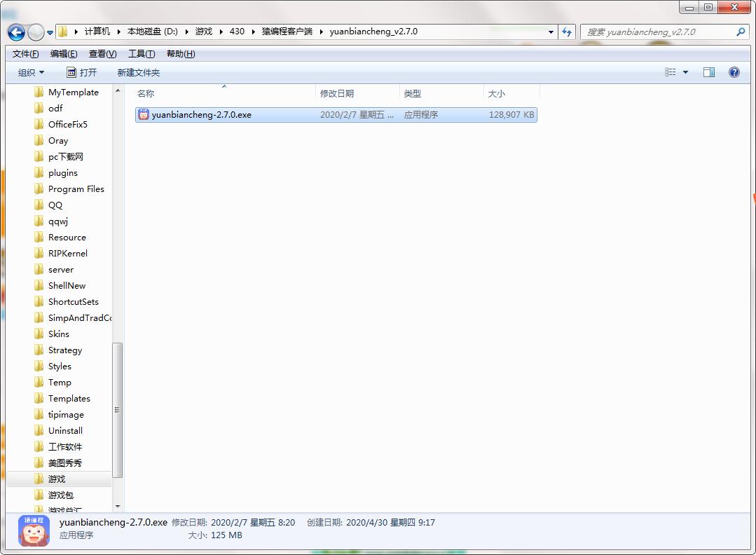Select the OfficeFix5 folder in tree
Image resolution: width=756 pixels, height=555 pixels.
tap(61, 125)
